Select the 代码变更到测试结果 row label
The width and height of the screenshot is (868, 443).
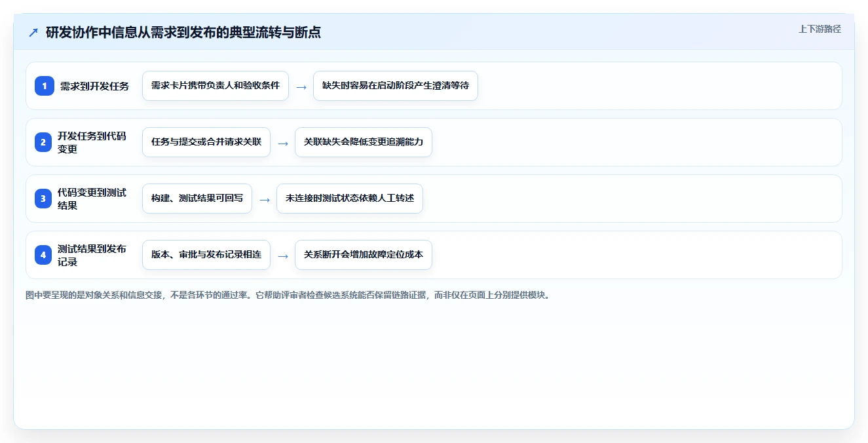(92, 199)
